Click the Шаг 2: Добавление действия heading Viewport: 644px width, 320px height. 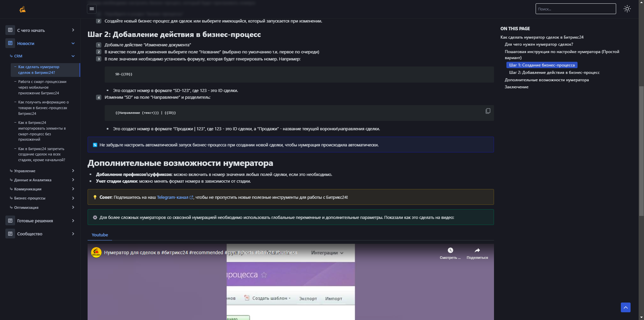174,35
